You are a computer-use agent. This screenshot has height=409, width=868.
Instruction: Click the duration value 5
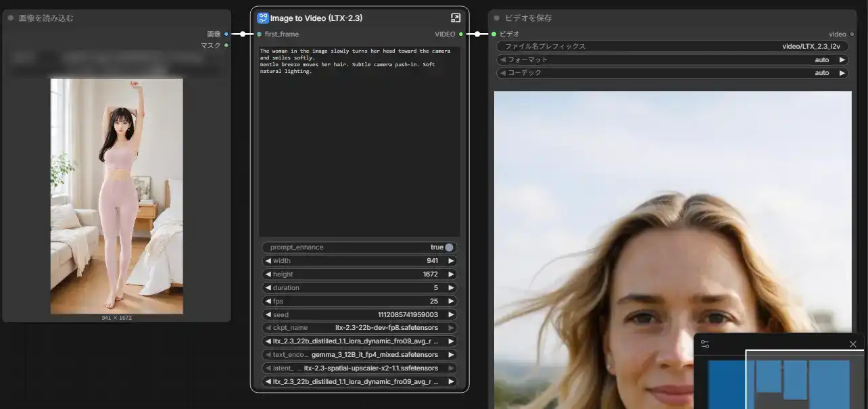pyautogui.click(x=436, y=288)
